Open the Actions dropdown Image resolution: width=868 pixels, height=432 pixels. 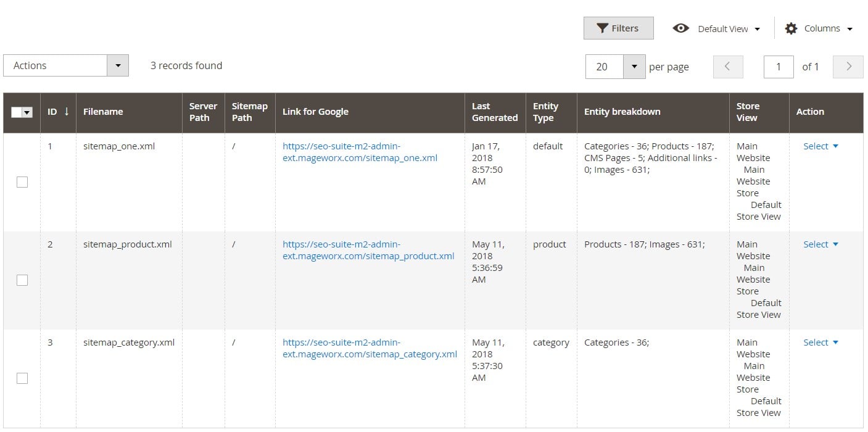coord(66,65)
